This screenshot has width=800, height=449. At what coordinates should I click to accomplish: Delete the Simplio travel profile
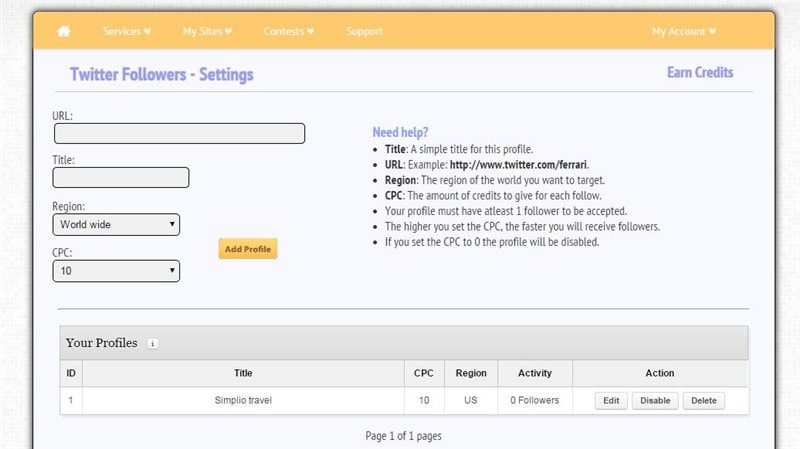tap(703, 401)
